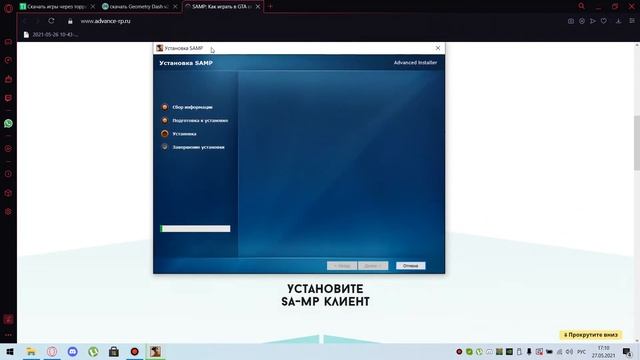Click the 'Назад' button in the installer

coord(342,266)
